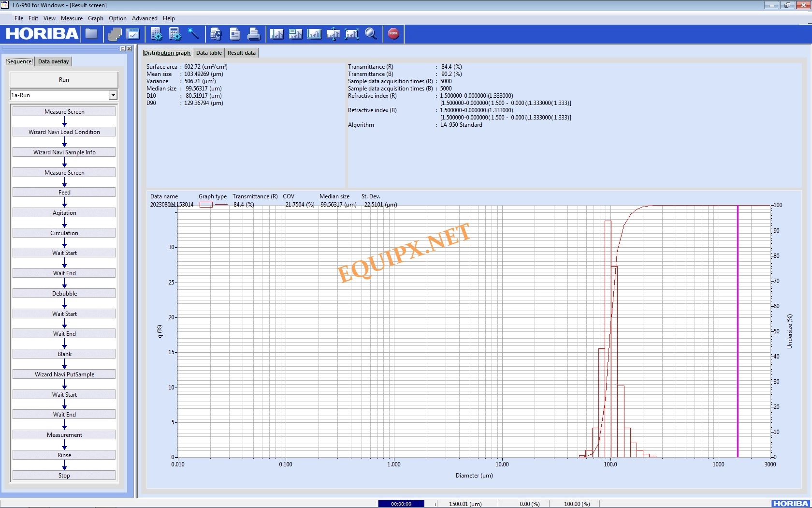The width and height of the screenshot is (812, 508).
Task: Launch the magic wand wizard icon
Action: tap(193, 34)
